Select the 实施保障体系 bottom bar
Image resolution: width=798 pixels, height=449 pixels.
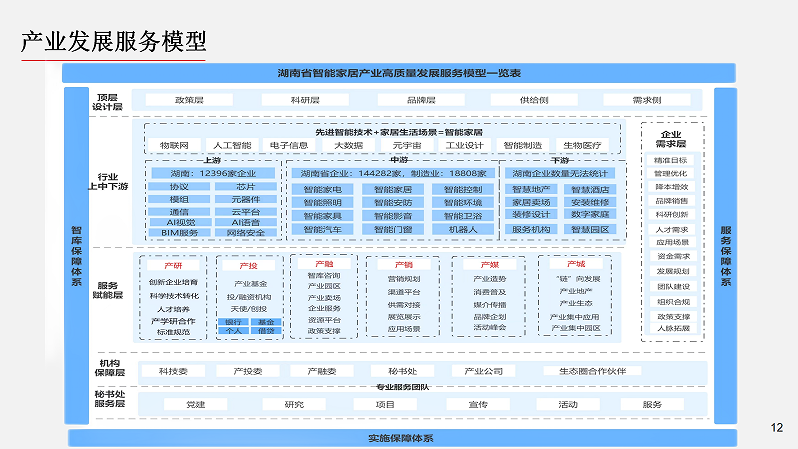[x=402, y=438]
